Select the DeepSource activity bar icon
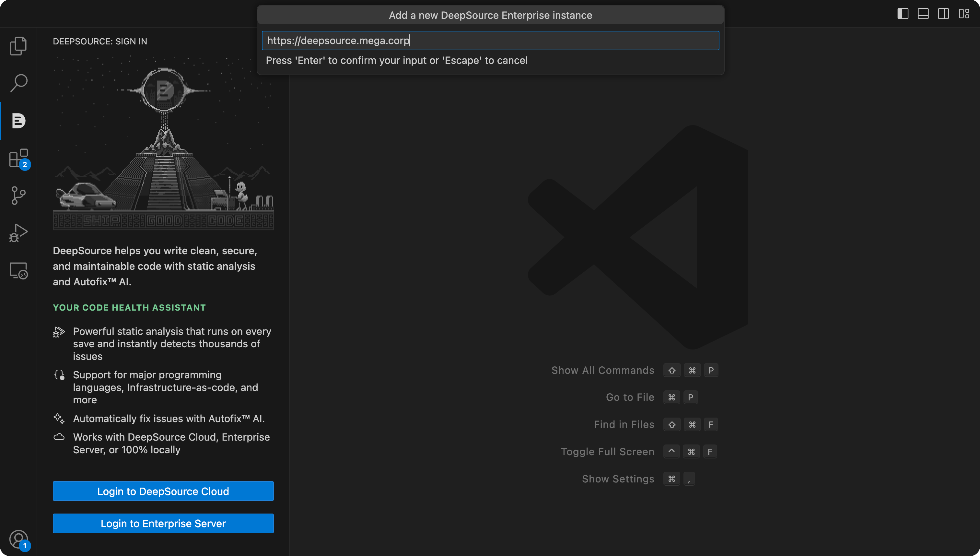 pyautogui.click(x=18, y=121)
